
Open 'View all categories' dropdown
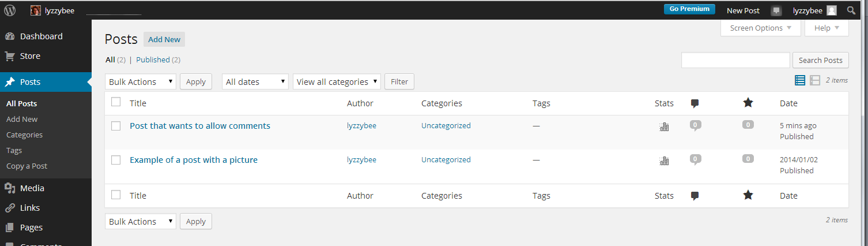pos(337,82)
